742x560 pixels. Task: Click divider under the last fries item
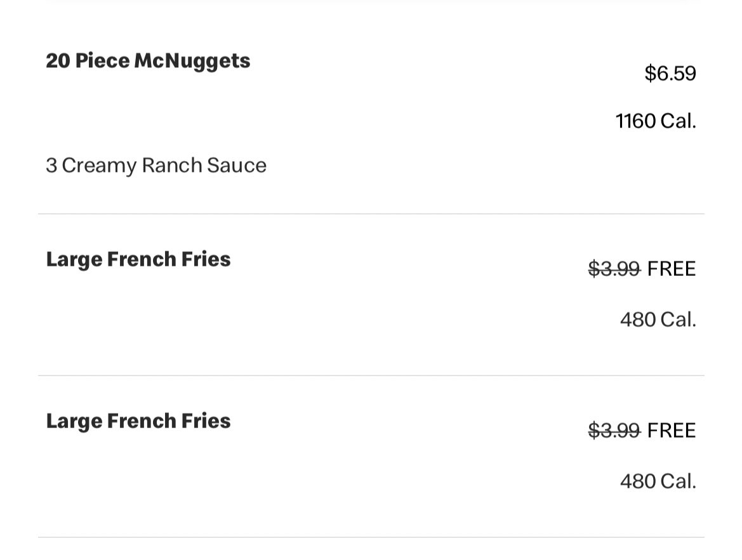click(x=371, y=537)
